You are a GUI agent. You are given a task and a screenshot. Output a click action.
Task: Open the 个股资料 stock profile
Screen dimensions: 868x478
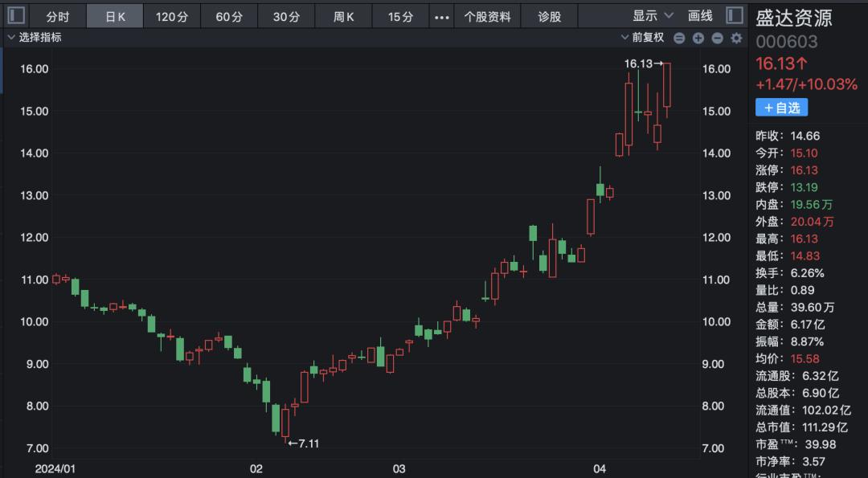tap(488, 17)
